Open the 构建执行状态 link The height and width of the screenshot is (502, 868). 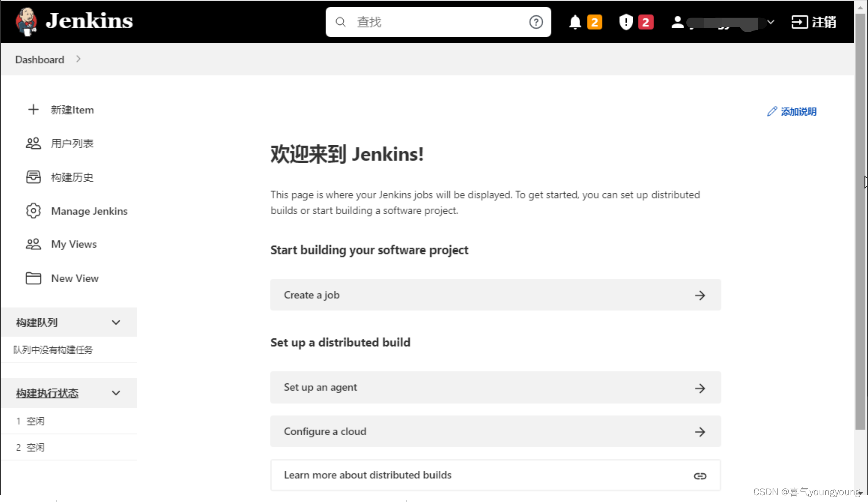(x=47, y=393)
